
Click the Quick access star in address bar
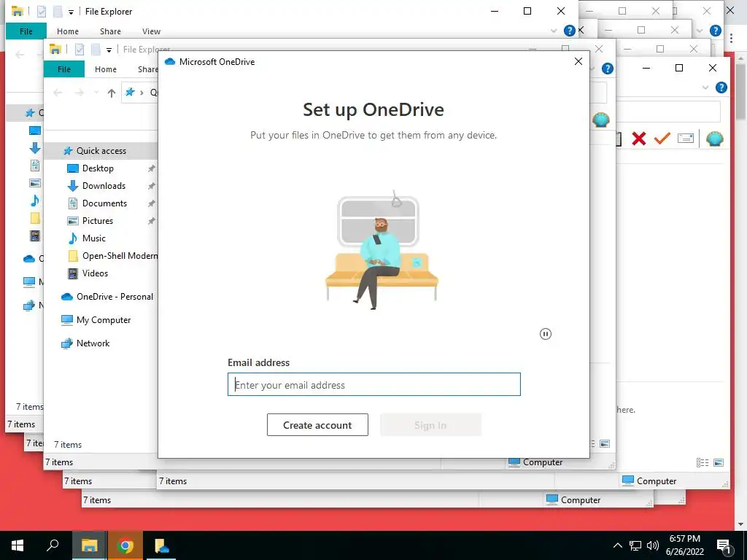pos(130,92)
